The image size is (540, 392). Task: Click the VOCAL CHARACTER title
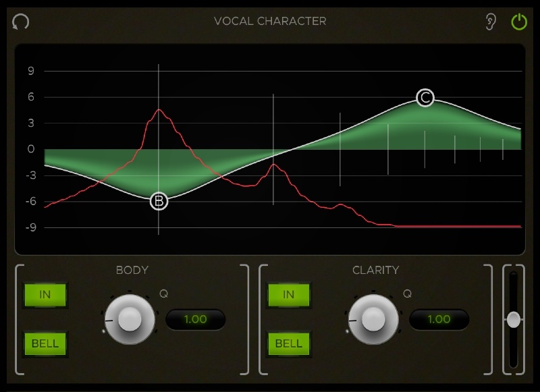click(x=270, y=22)
